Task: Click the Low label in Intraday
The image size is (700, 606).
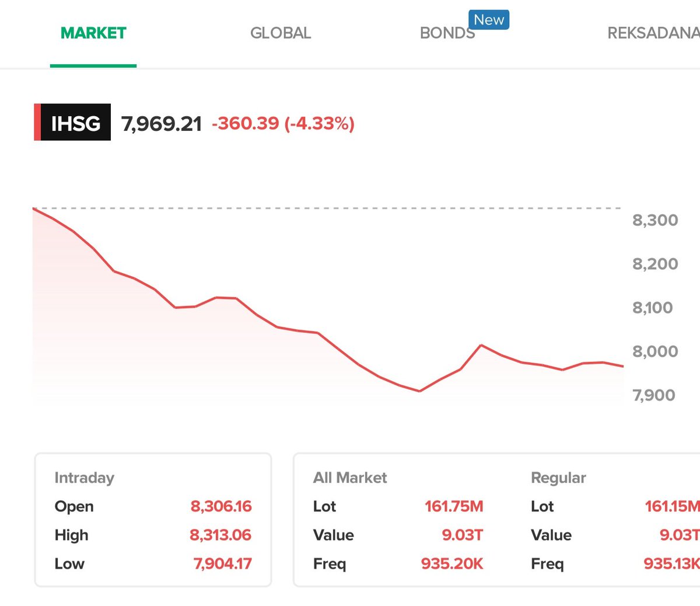Action: (69, 563)
